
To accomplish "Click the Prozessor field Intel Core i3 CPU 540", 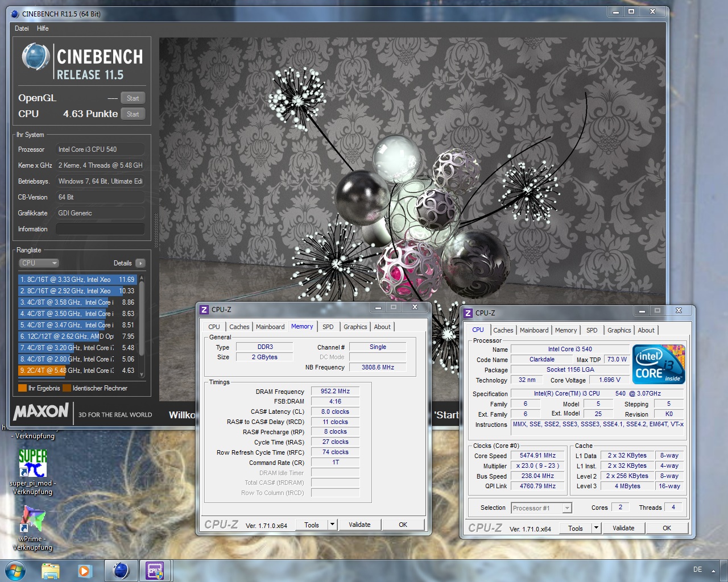I will click(100, 149).
